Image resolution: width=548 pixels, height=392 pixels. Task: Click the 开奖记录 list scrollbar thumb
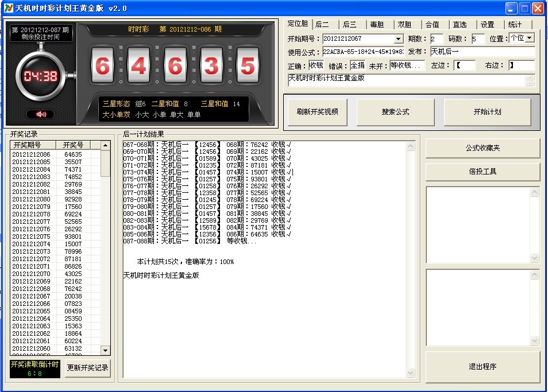pos(105,164)
